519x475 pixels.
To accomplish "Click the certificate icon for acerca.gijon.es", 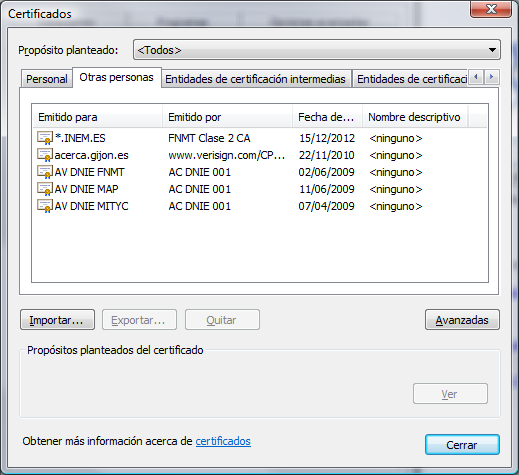I will pyautogui.click(x=45, y=155).
